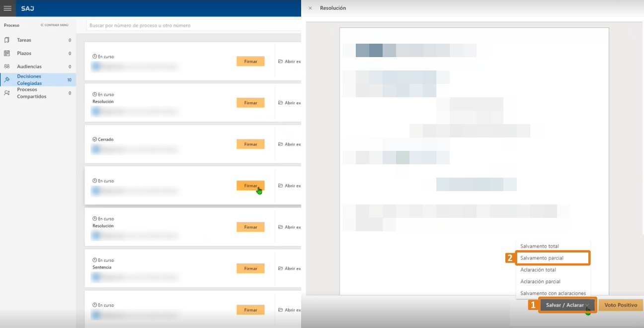
Task: Open Procesos Compartidos in sidebar
Action: [x=38, y=93]
